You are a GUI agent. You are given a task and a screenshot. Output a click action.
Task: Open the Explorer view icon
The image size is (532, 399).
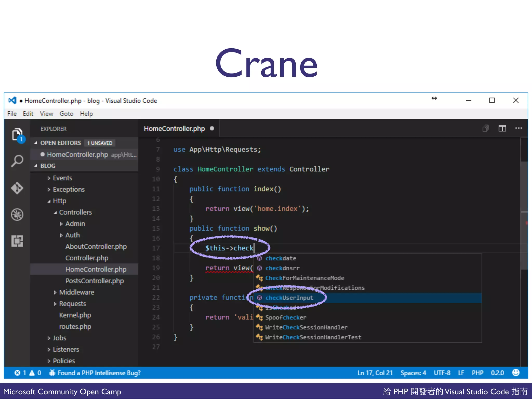tap(18, 135)
